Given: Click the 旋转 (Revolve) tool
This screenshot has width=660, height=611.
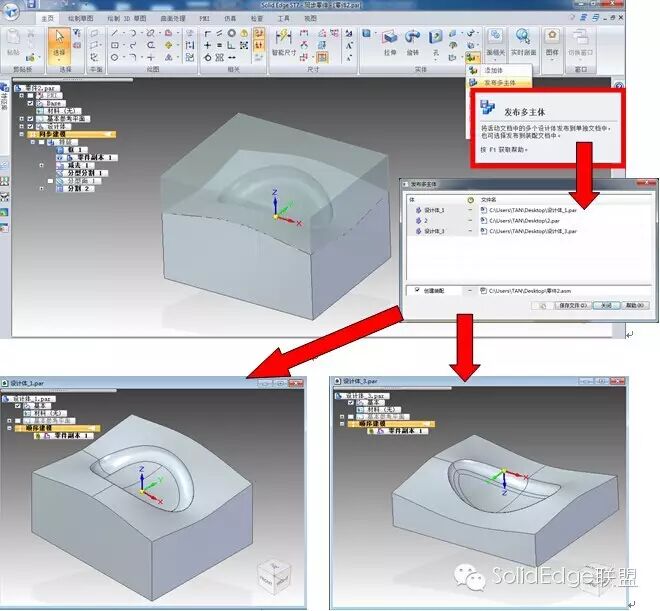Looking at the screenshot, I should click(x=412, y=42).
